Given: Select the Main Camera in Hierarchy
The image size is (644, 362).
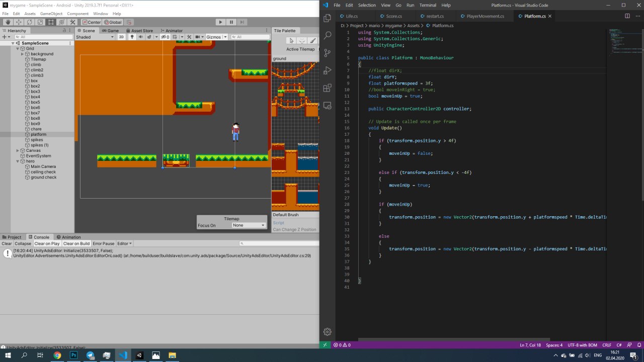Looking at the screenshot, I should 43,166.
